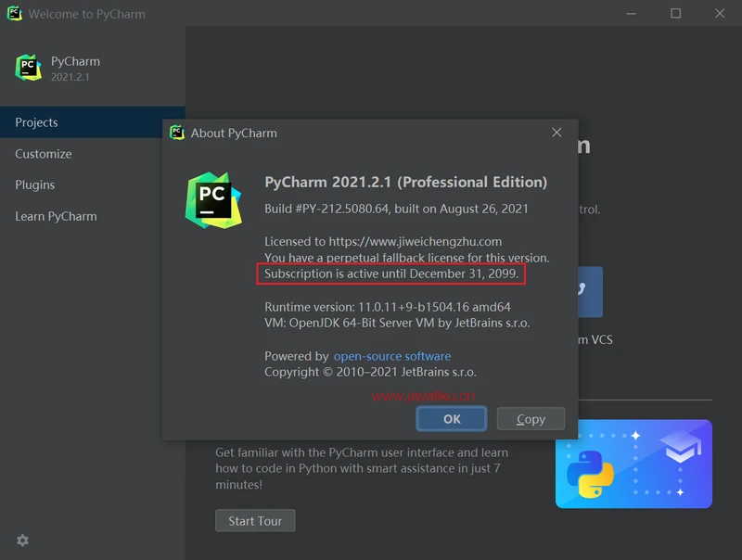This screenshot has height=560, width=742.
Task: Open the Plugins tab
Action: [35, 185]
